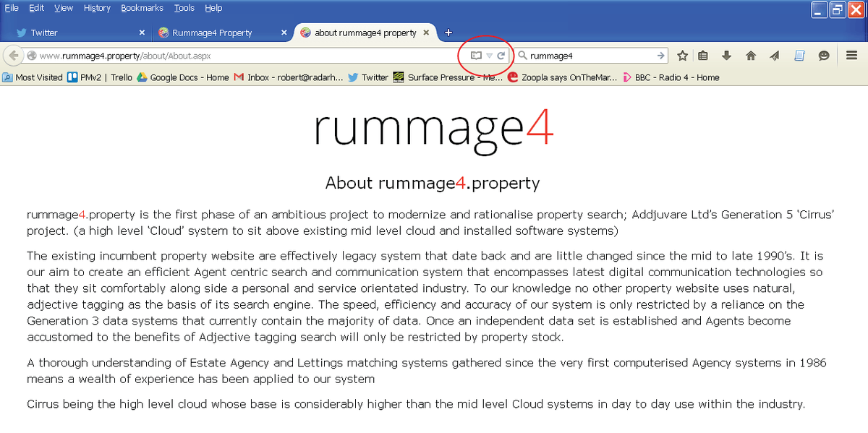Screen dimensions: 868x433
Task: Restore down the Firefox window
Action: 838,9
